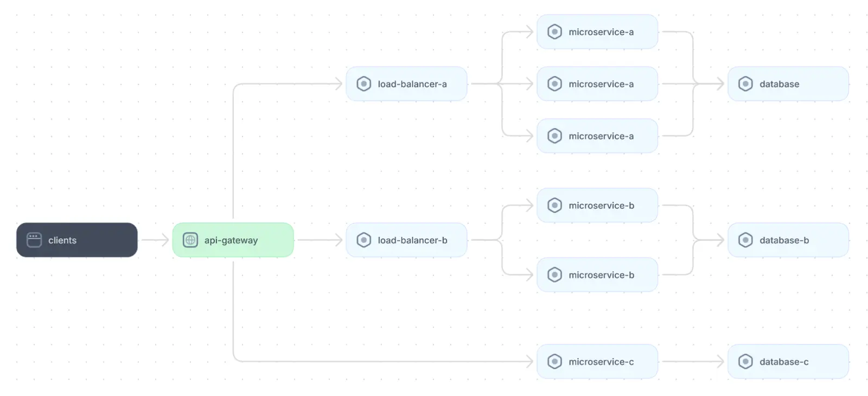Click the hexagon icon on load-balancer-a
Screen dimensions: 868x396
click(363, 84)
